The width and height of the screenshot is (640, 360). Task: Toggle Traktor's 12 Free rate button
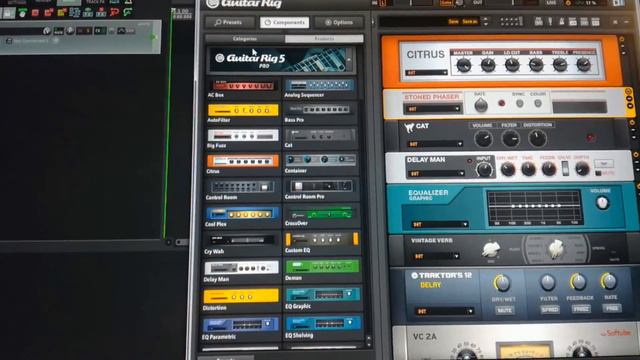(611, 308)
